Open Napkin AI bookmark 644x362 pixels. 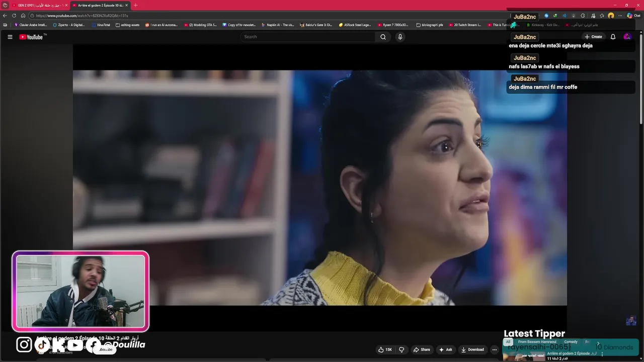[278, 25]
